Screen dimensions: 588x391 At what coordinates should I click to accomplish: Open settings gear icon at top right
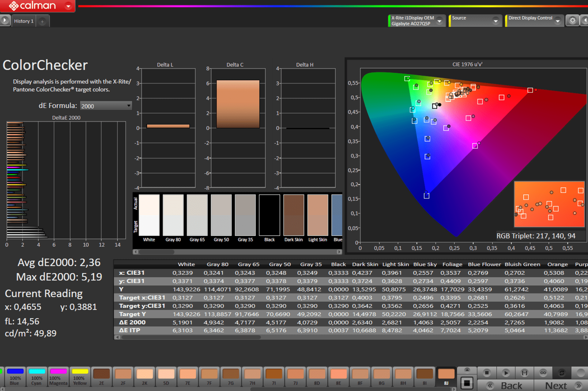[x=572, y=20]
